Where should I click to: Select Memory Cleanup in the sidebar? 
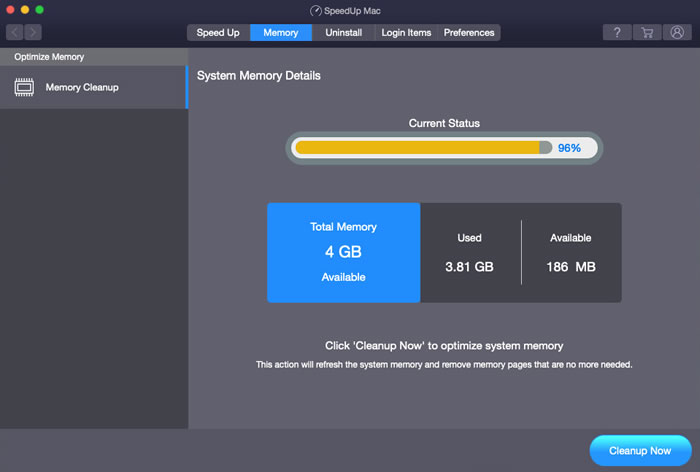[x=82, y=88]
